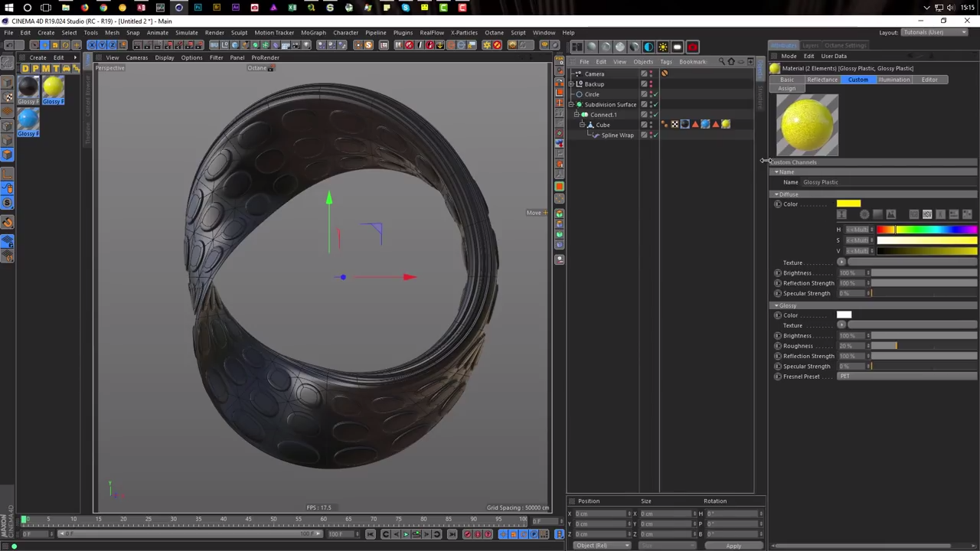Click the yellow Diffuse color swatch

point(848,204)
